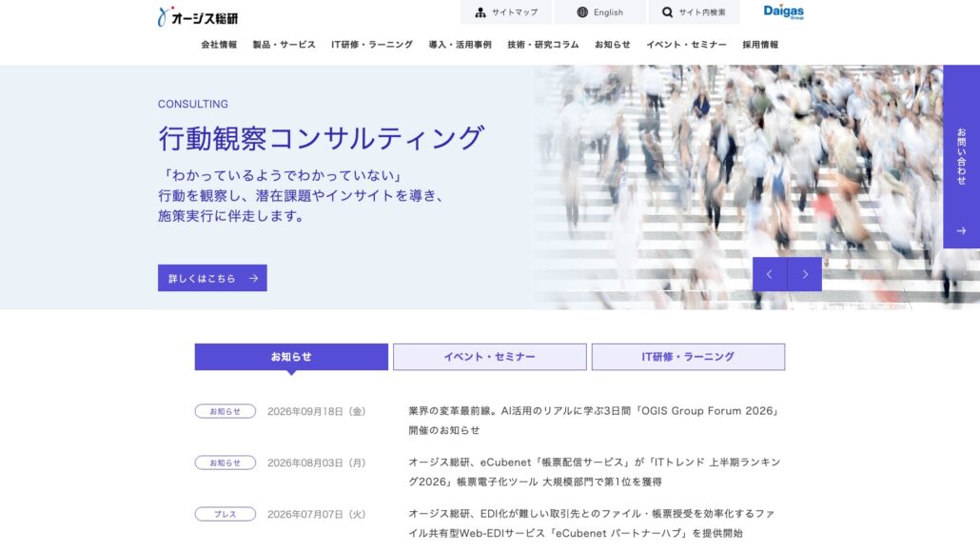Open サイト内検索 site search

694,11
